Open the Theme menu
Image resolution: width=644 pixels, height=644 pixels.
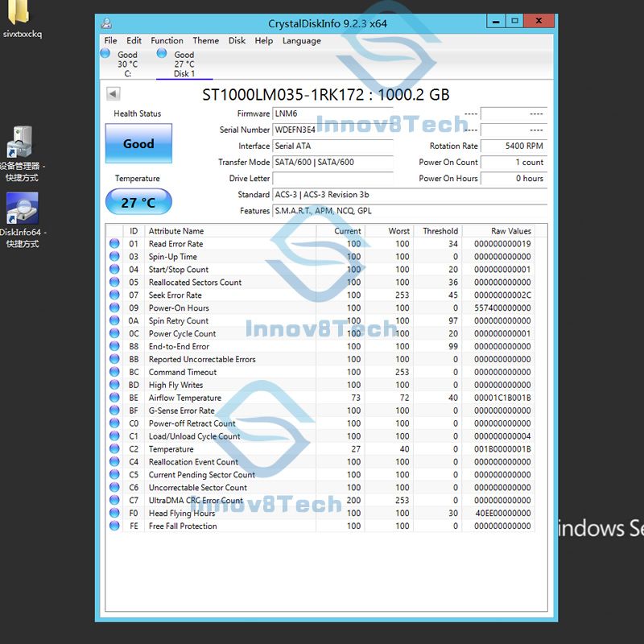205,40
